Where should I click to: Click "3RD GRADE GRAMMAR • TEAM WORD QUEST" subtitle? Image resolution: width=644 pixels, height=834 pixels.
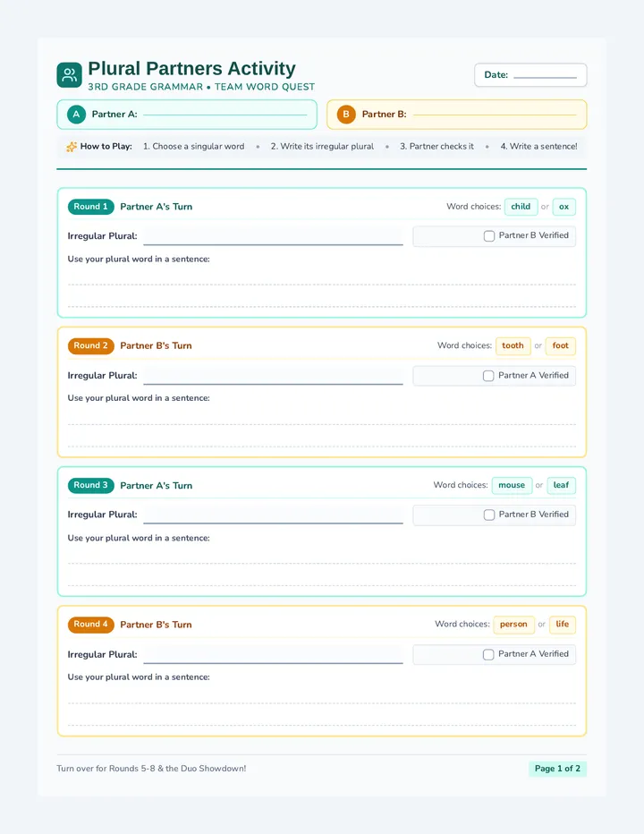click(201, 87)
